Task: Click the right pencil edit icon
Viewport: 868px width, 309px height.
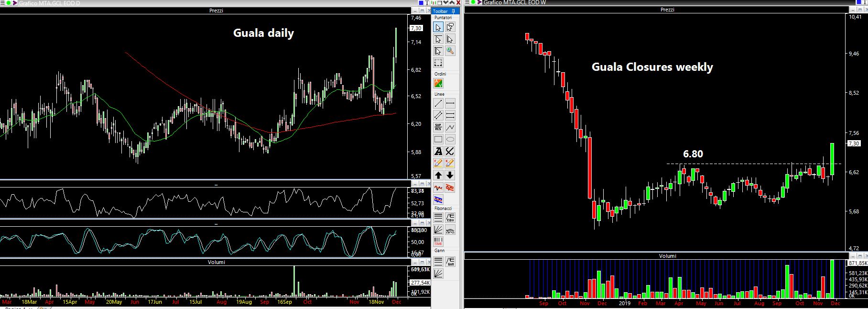Action: tap(450, 163)
